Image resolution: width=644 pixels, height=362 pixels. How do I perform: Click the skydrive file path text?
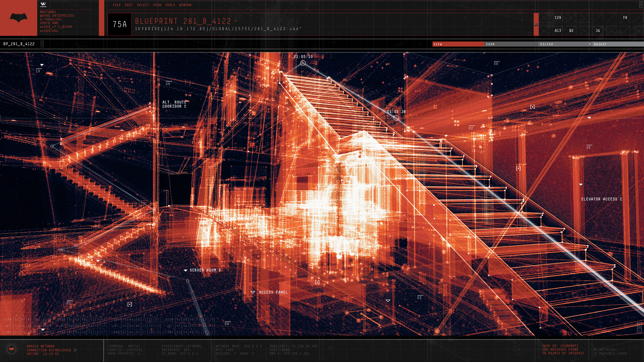[218, 29]
